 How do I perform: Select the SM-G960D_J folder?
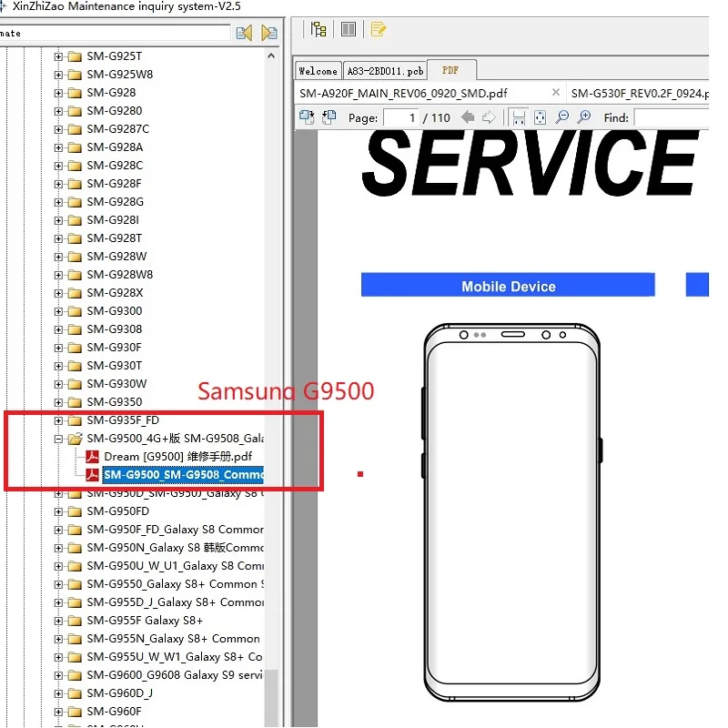(120, 693)
